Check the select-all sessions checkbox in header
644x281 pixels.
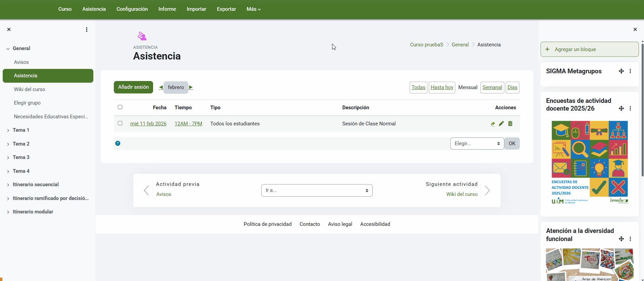120,107
